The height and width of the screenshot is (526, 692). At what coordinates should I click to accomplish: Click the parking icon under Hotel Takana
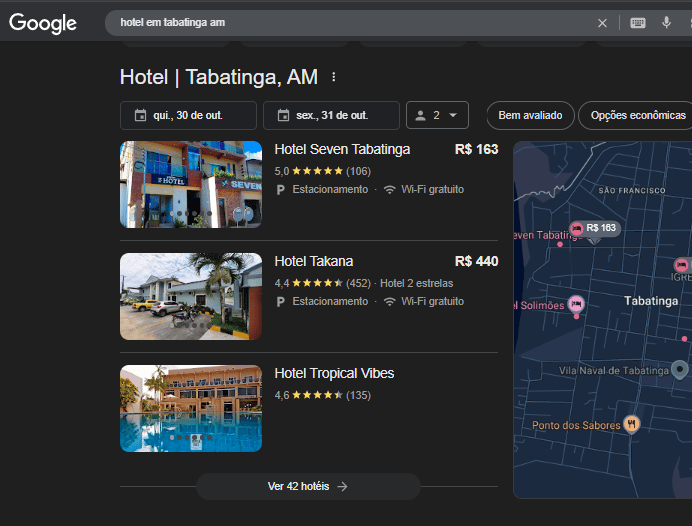(x=280, y=302)
